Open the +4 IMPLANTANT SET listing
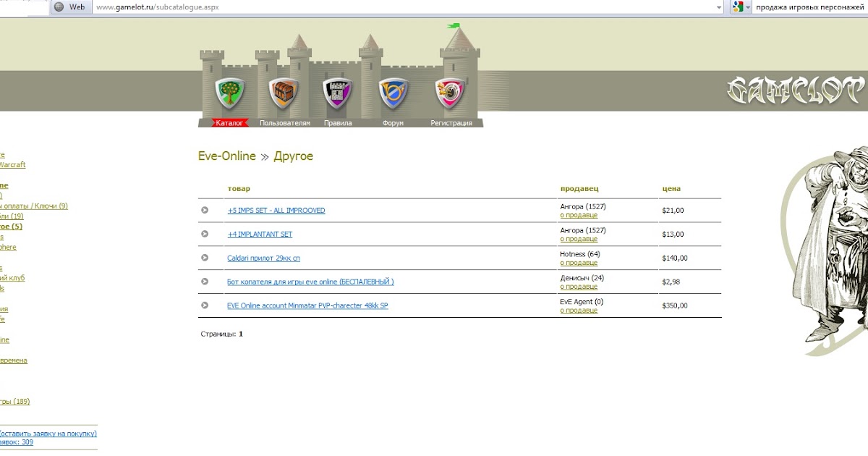 pyautogui.click(x=260, y=235)
